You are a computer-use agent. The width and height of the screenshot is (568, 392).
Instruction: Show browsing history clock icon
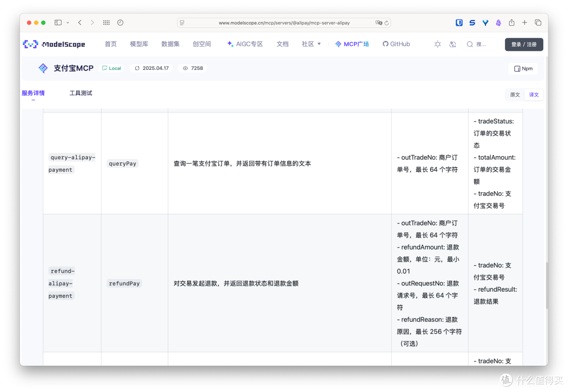[x=120, y=23]
